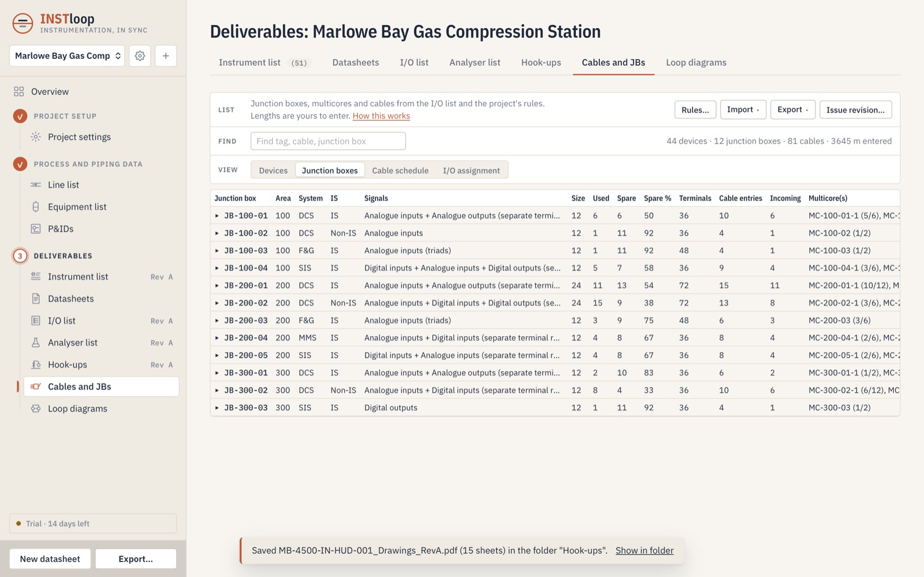Image resolution: width=924 pixels, height=577 pixels.
Task: Click the sidebar I/O list icon
Action: coord(36,321)
